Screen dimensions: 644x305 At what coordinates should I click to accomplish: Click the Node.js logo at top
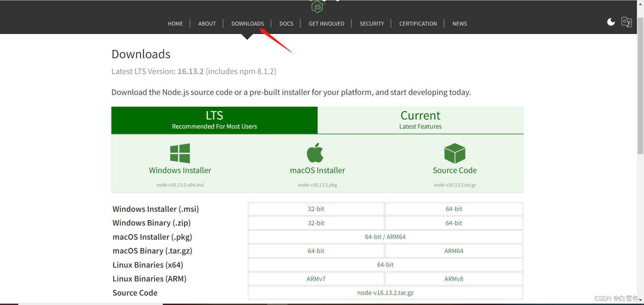click(317, 6)
